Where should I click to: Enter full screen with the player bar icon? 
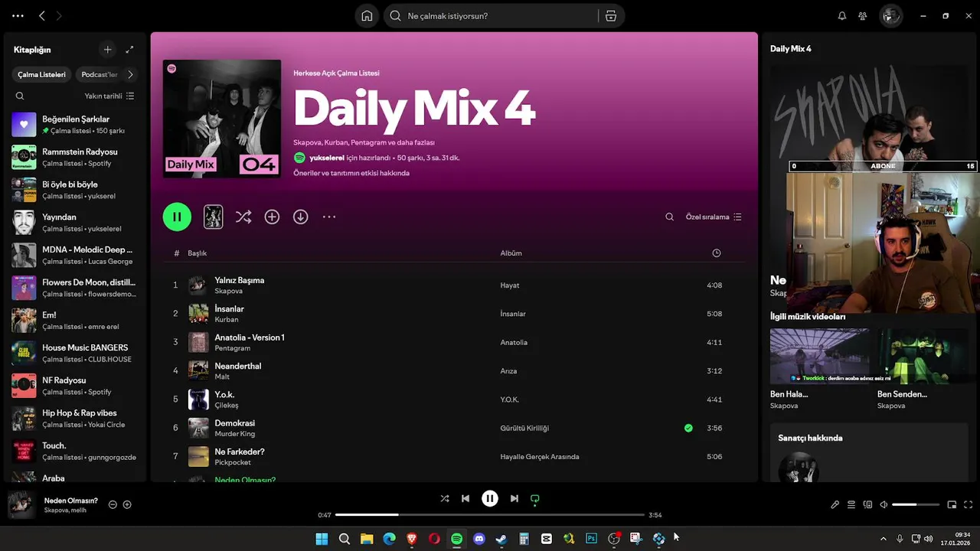point(969,504)
